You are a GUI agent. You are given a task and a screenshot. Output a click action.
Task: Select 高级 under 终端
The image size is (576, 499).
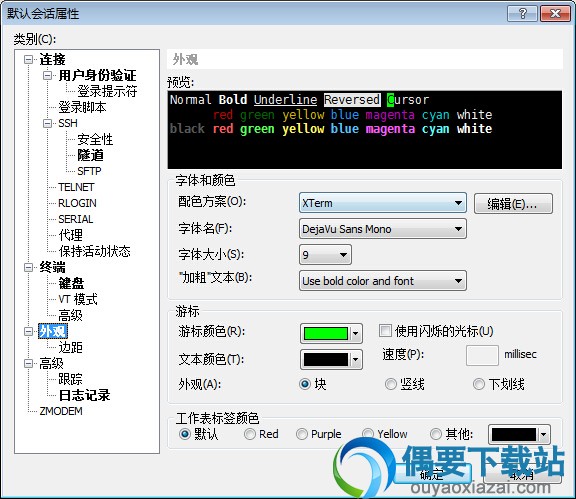point(71,315)
